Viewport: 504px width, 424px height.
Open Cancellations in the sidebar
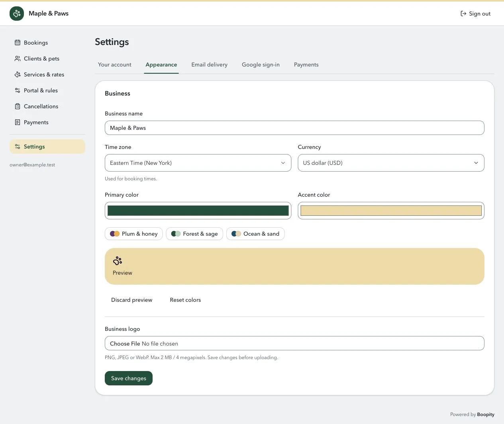click(47, 106)
